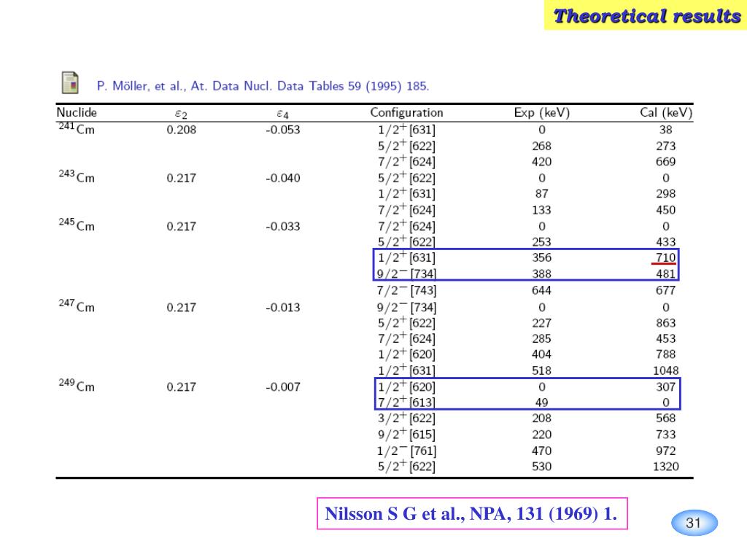Click the Exp value 227
747x560 pixels.
[x=542, y=323]
